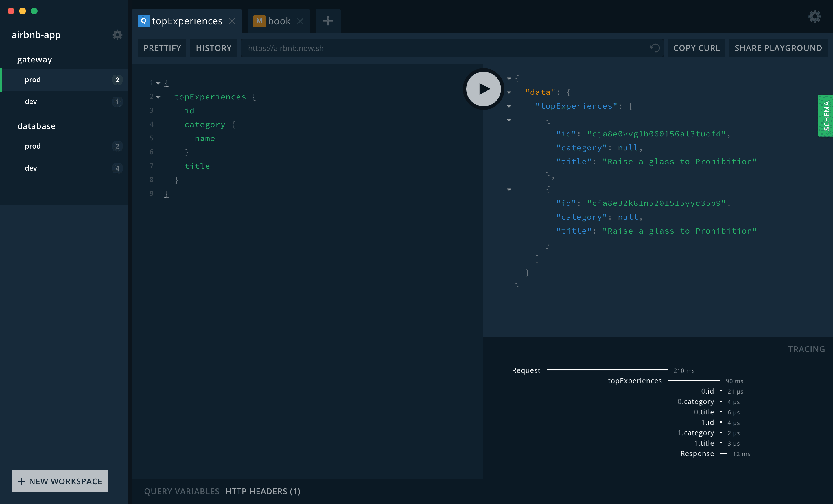Open workspace settings gear next to airbnb-app

117,34
